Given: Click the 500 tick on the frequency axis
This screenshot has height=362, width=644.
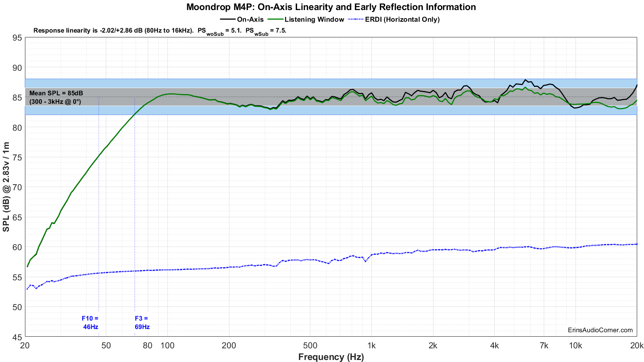Looking at the screenshot, I should coord(310,346).
